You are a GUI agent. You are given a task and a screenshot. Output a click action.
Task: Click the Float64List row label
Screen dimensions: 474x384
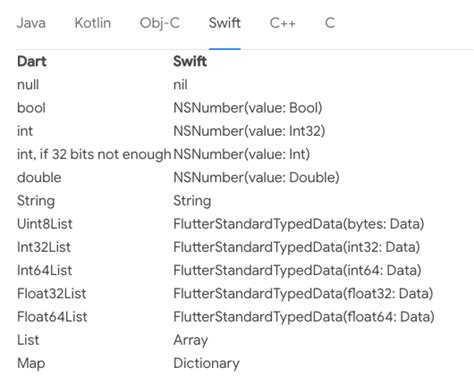click(52, 317)
